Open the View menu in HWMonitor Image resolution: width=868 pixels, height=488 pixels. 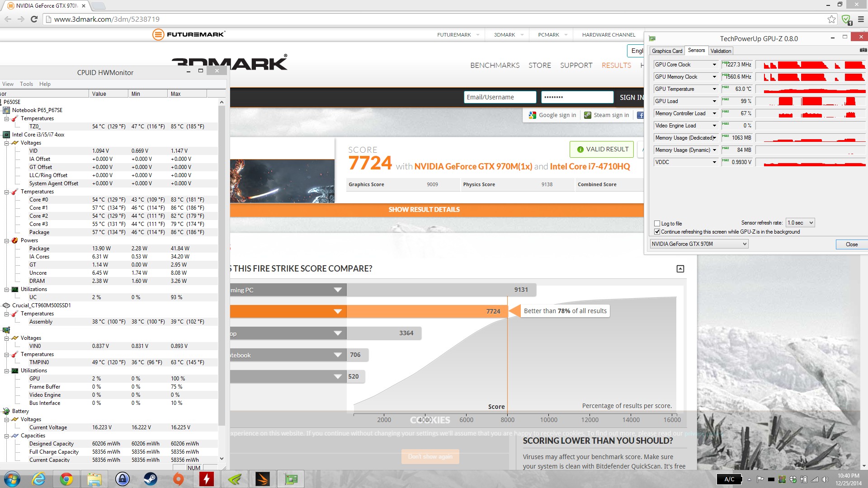pos(8,84)
